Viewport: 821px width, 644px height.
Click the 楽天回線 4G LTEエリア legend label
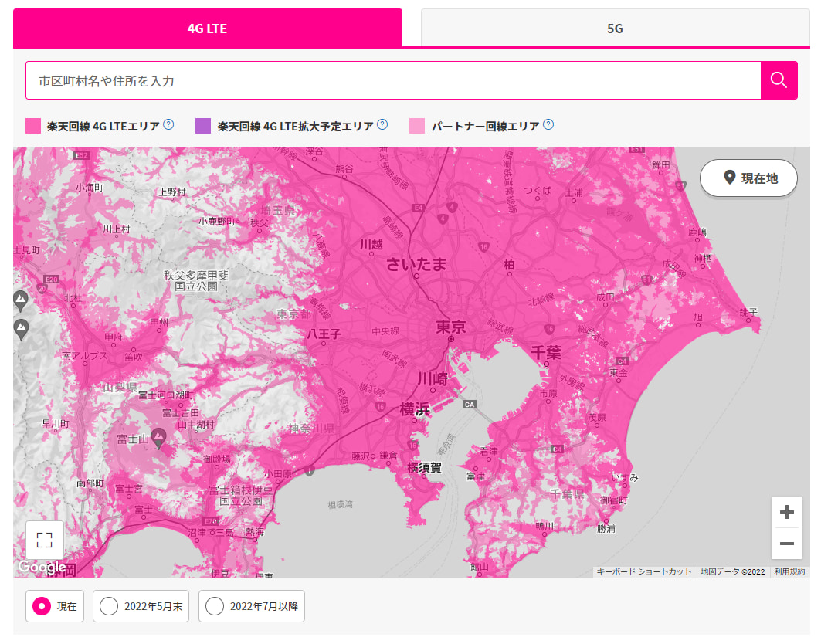click(103, 126)
